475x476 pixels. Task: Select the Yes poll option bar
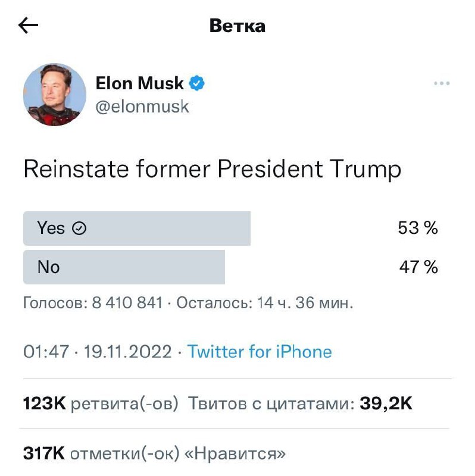coord(136,228)
